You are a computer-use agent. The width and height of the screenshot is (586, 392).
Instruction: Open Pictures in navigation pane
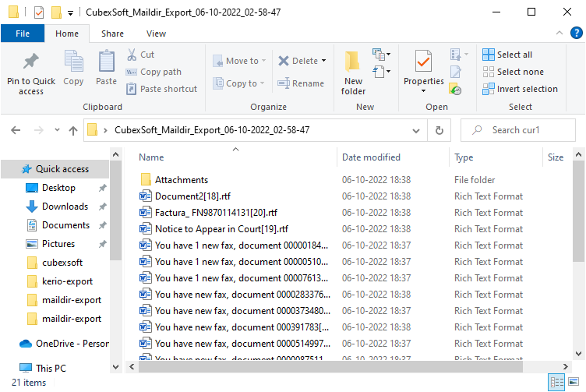coord(58,244)
